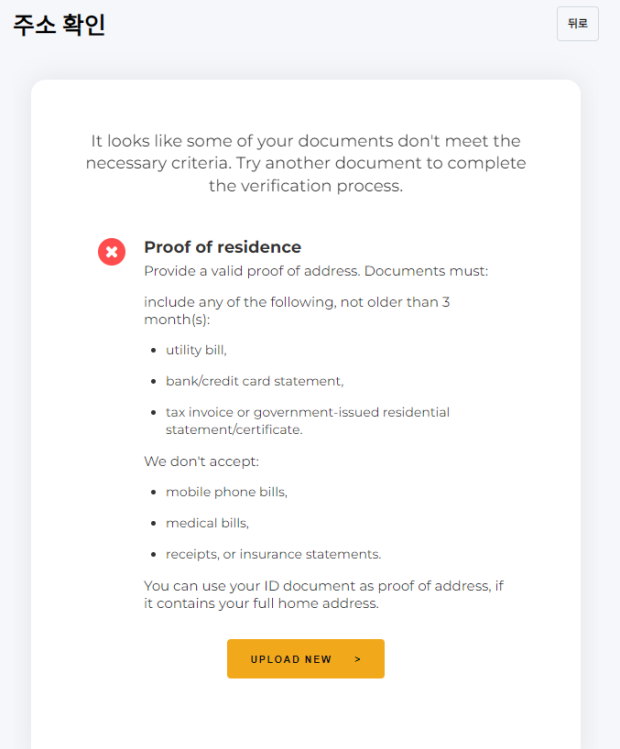Click the not older than 3 months text
The height and width of the screenshot is (749, 620).
coord(297,310)
